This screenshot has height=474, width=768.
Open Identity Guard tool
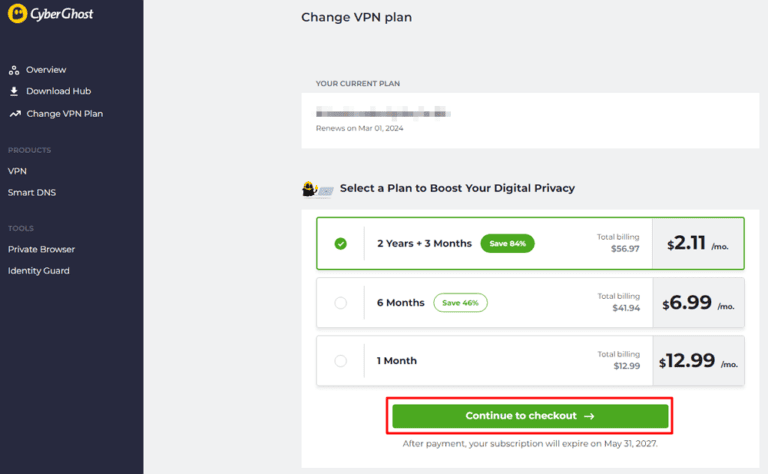[x=39, y=271]
